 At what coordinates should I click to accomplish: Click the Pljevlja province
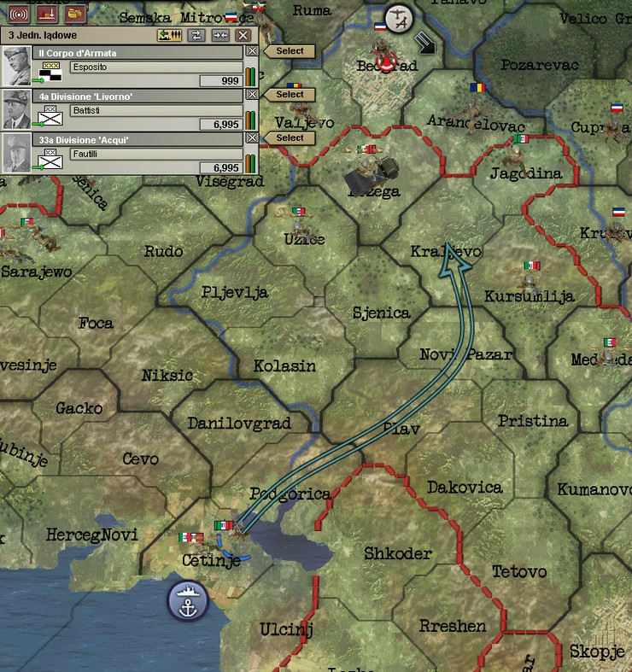[235, 292]
